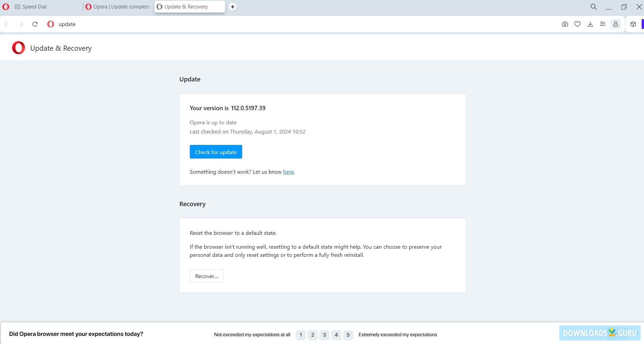Screen dimensions: 644x344
Task: Rate Opera with score 2
Action: click(313, 335)
